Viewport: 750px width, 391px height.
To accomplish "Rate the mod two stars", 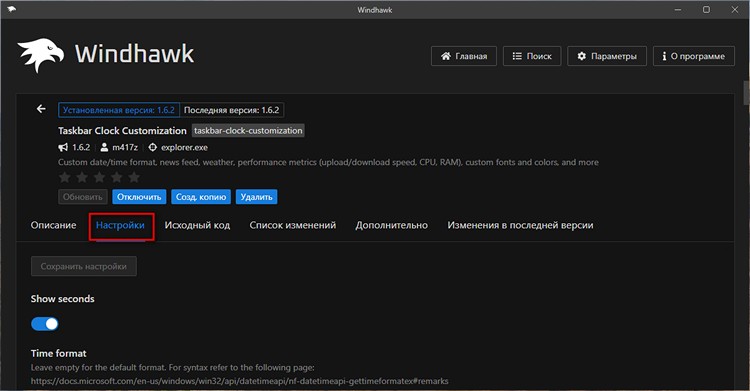I will (82, 178).
